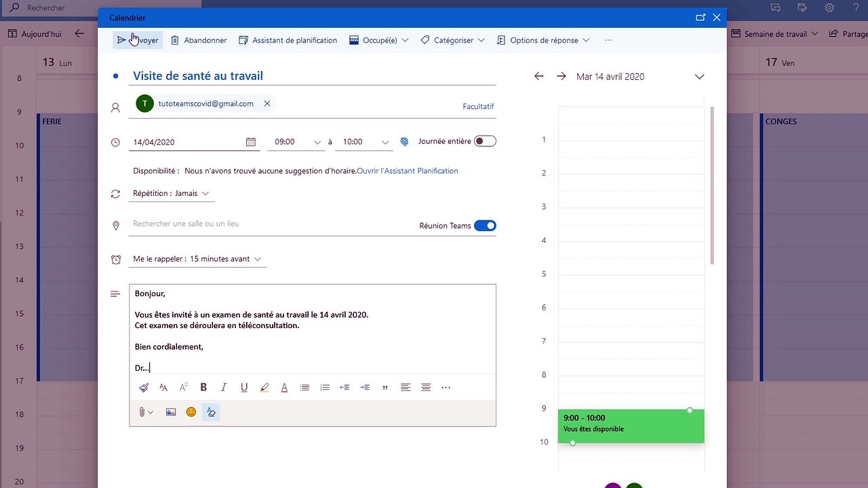Screen dimensions: 868x488
Task: Expand the Occupé(e) status dropdown
Action: pos(379,40)
